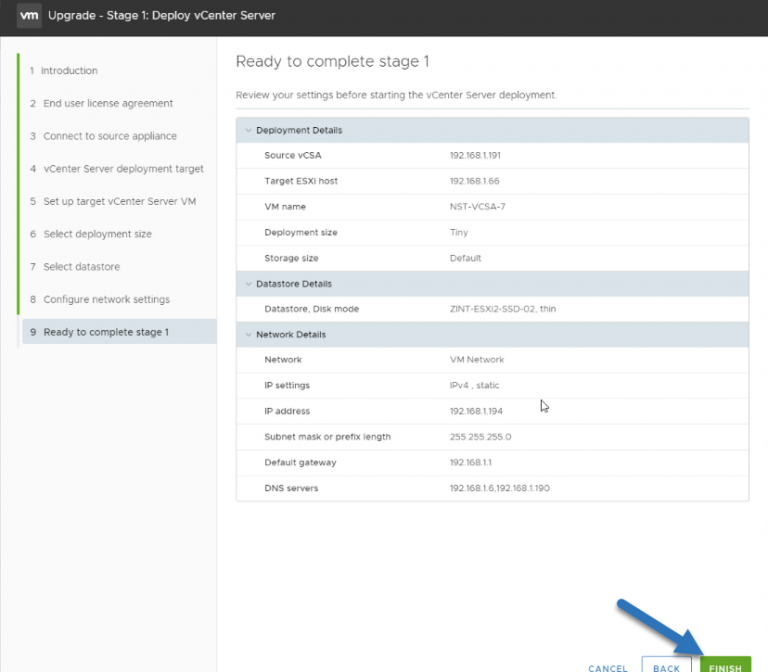Click the Finish button
Image resolution: width=768 pixels, height=672 pixels.
[725, 665]
